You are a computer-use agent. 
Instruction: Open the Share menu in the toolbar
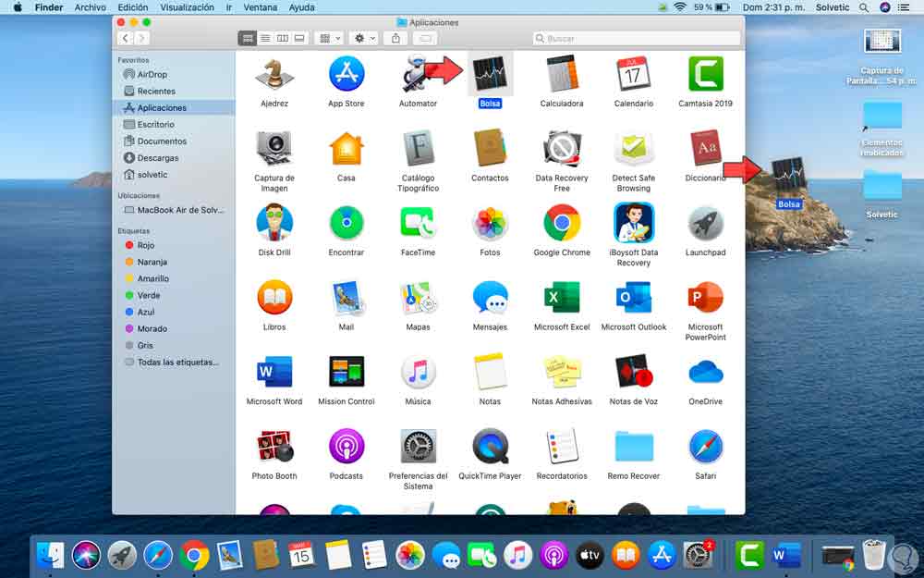[x=395, y=38]
